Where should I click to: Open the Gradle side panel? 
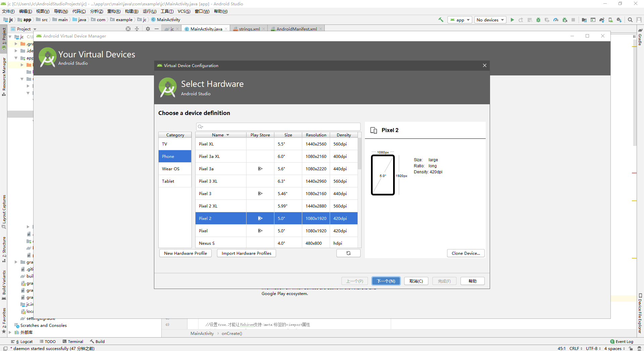[x=640, y=37]
